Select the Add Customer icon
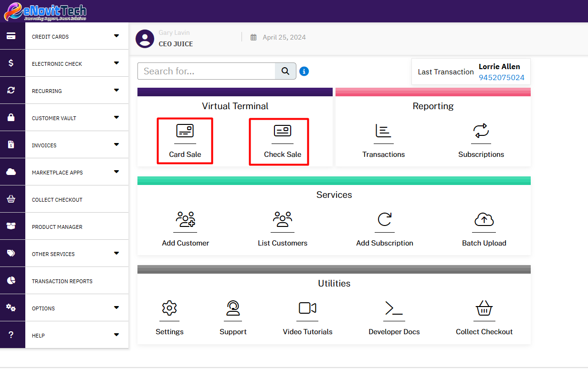Image resolution: width=588 pixels, height=369 pixels. (x=185, y=220)
